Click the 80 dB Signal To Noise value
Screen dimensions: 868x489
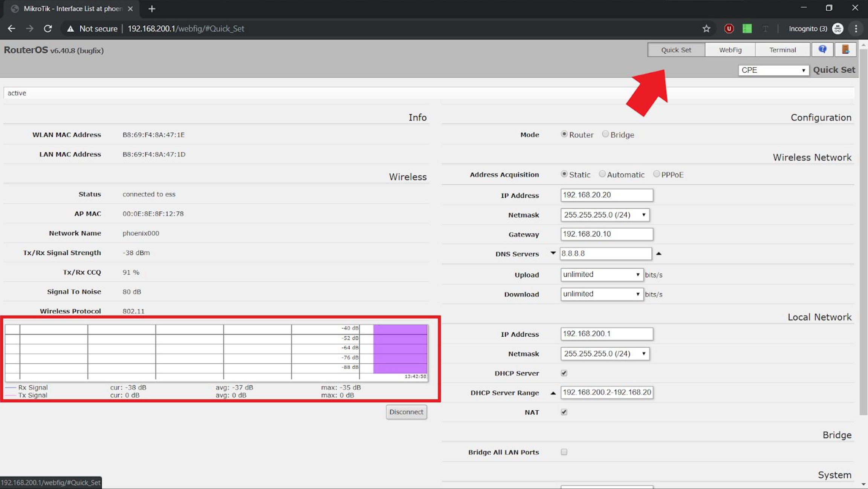point(131,292)
